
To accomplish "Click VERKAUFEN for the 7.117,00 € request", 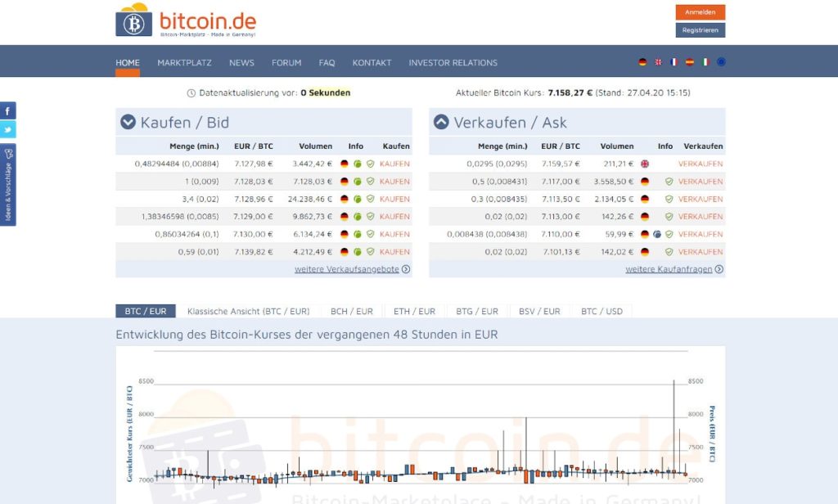I will 701,182.
